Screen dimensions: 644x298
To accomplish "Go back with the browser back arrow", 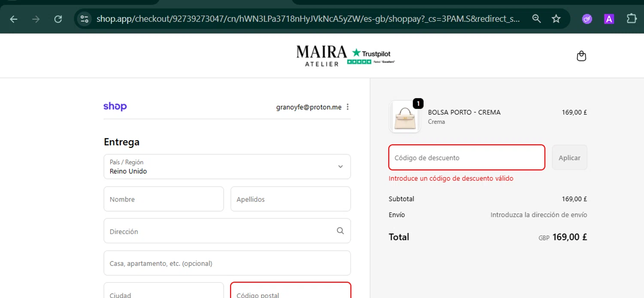I will pos(14,19).
